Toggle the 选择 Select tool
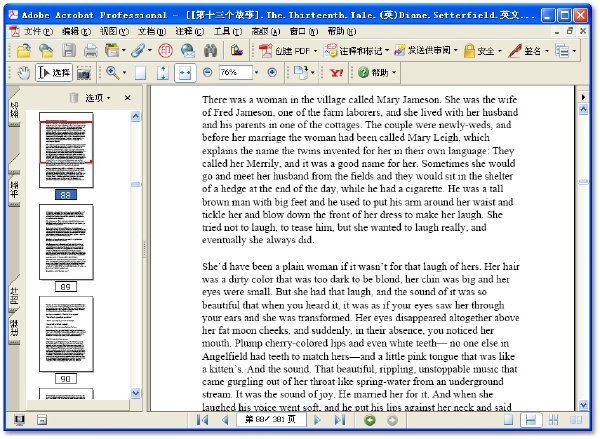This screenshot has height=439, width=600. coord(54,72)
